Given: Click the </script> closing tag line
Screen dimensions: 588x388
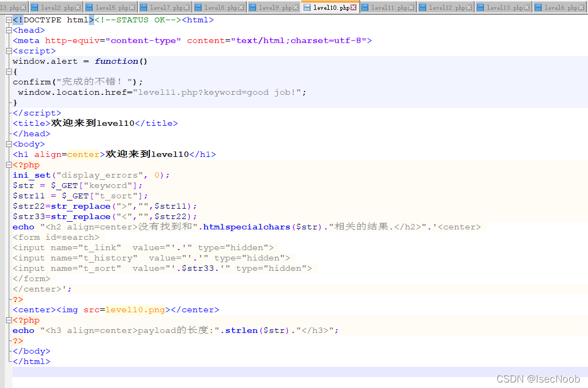Looking at the screenshot, I should coord(37,113).
